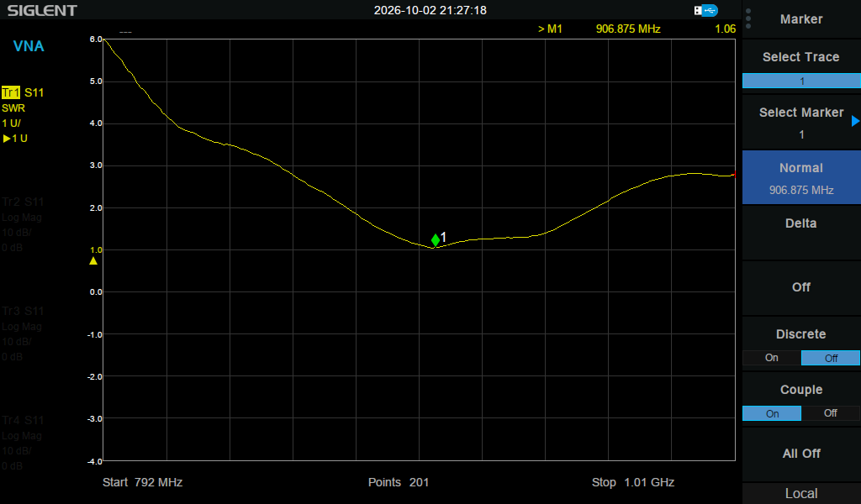Click the blue arrow next to Select Marker

click(x=855, y=121)
